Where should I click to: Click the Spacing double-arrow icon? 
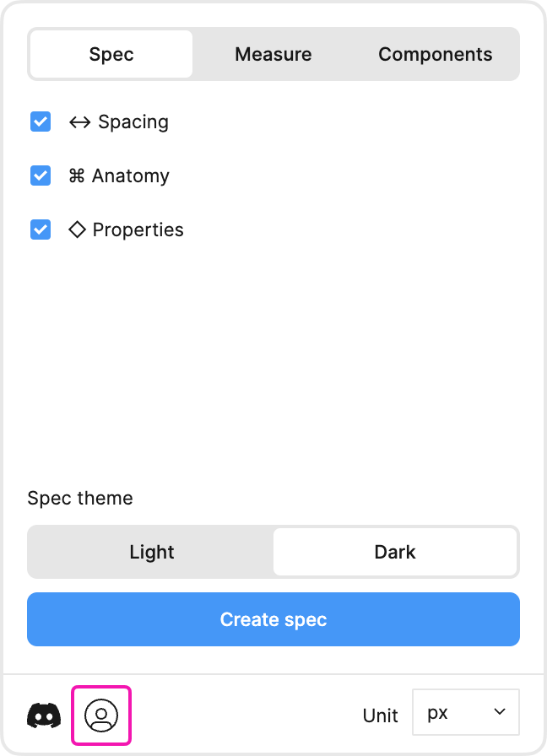tap(79, 122)
